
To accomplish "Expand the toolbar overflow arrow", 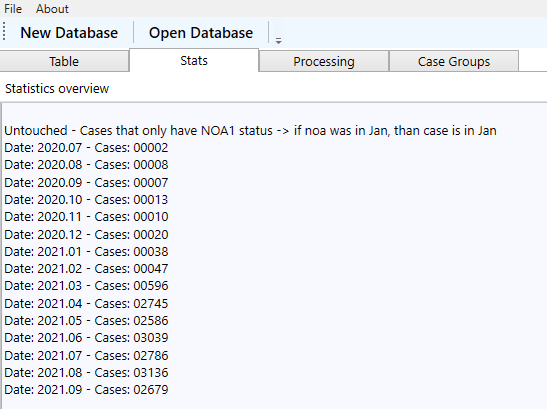I will 278,40.
